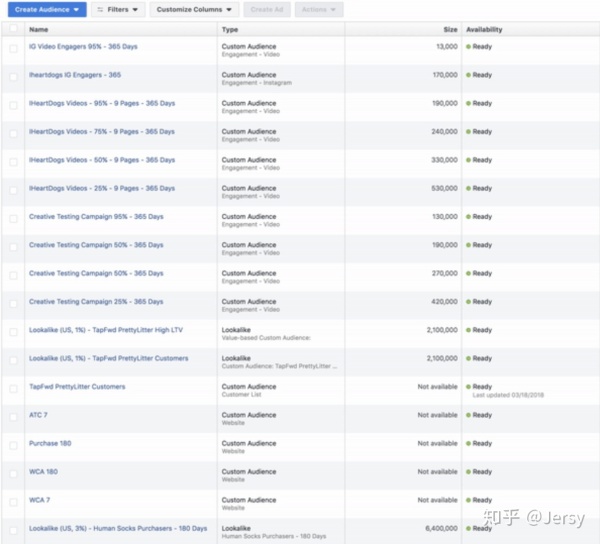Open Lookalike Human Socks Purchasers audience
Image resolution: width=600 pixels, height=544 pixels.
[118, 528]
